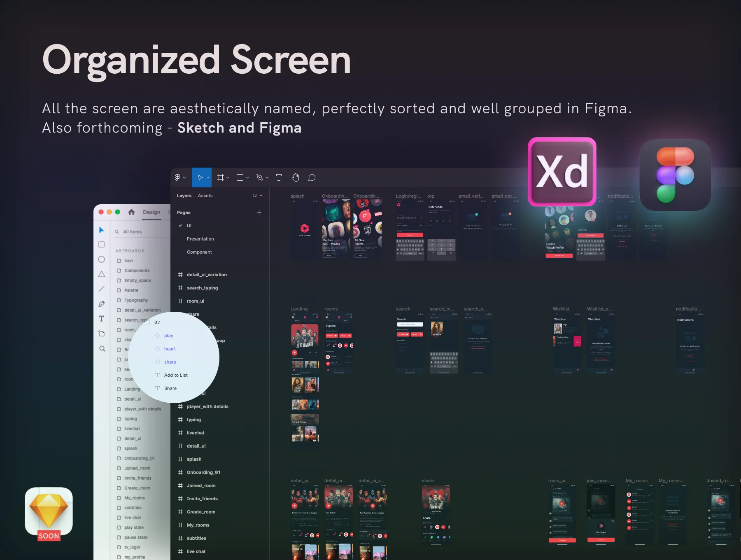Select livechat frame in Figma layers list
741x560 pixels.
click(196, 433)
